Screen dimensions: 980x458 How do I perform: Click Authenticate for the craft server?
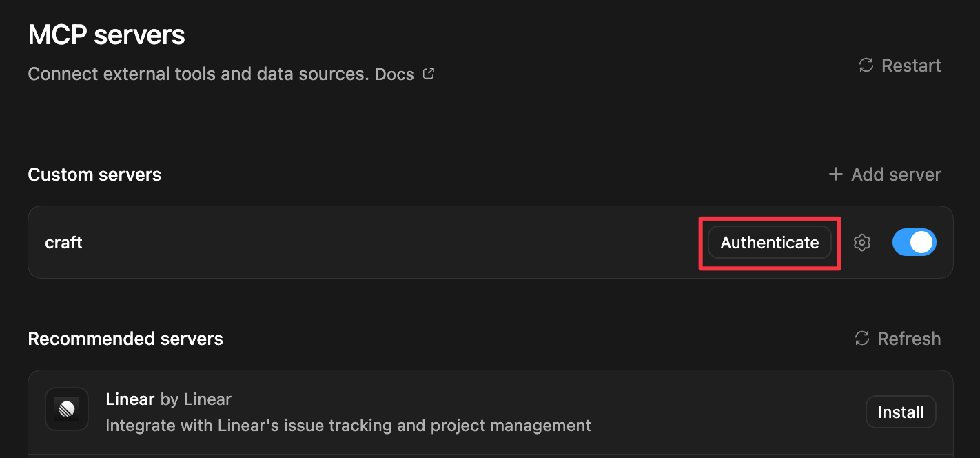click(769, 242)
